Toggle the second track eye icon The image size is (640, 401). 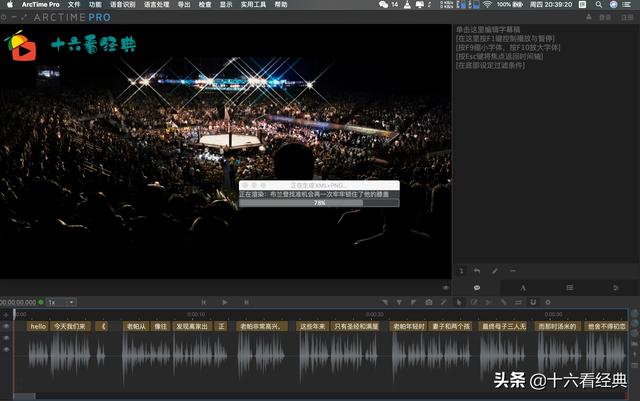[x=6, y=338]
